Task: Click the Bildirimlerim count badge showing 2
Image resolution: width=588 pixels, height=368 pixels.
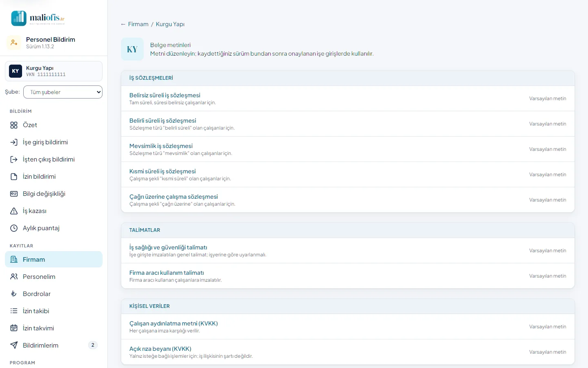Action: tap(93, 345)
